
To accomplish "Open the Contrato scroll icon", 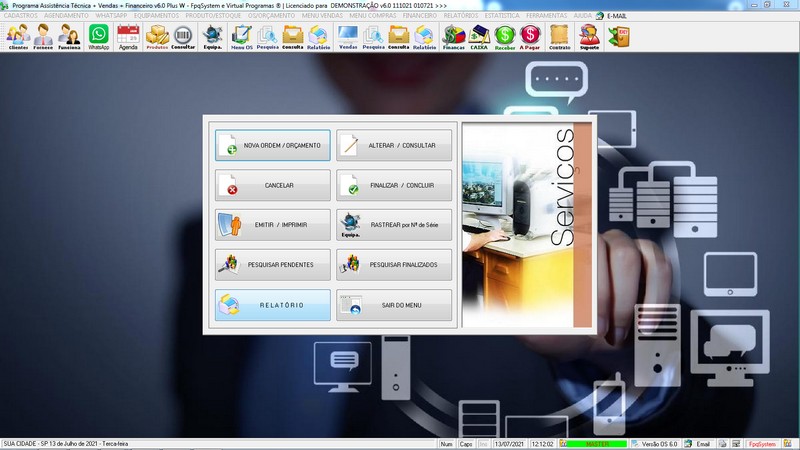I will [x=560, y=37].
